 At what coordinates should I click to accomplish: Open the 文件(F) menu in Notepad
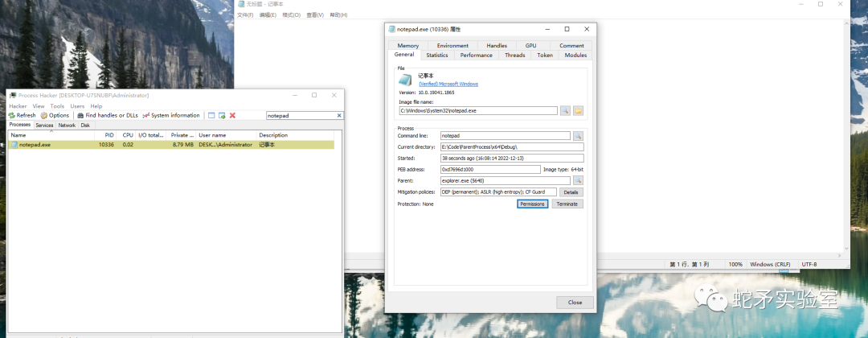coord(245,15)
